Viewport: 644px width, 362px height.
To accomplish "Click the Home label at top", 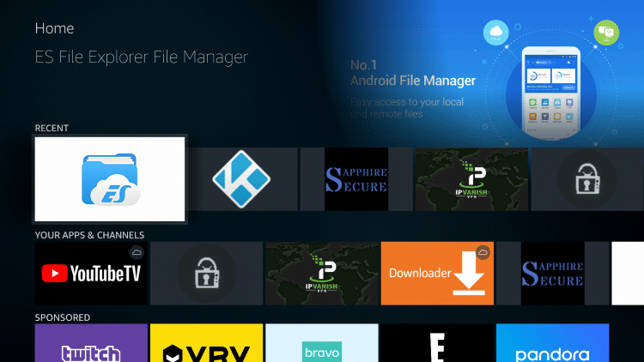I will 54,28.
